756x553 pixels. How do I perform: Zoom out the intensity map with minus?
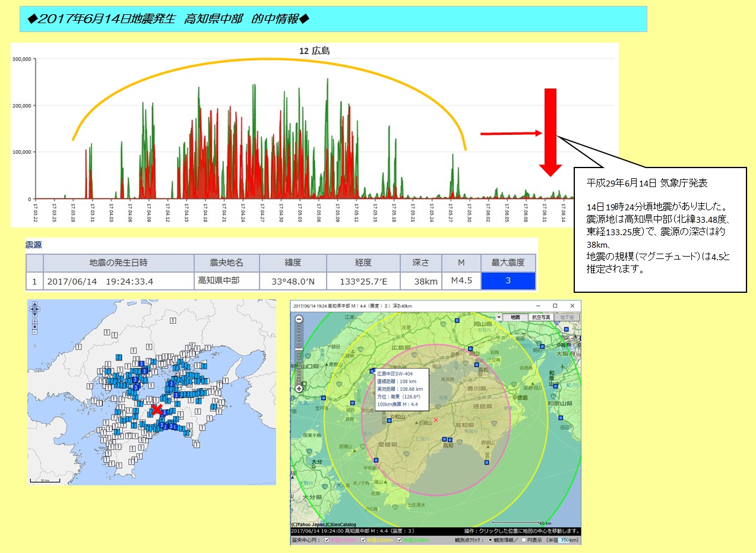(34, 332)
